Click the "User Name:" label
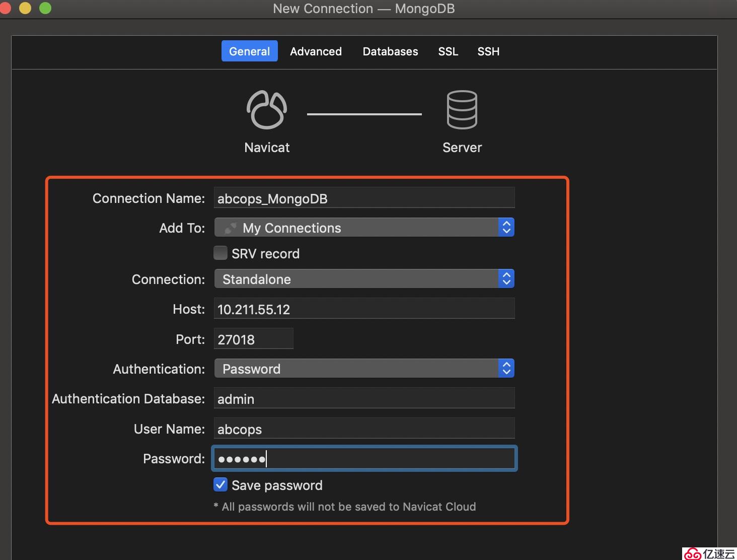The height and width of the screenshot is (560, 737). click(x=169, y=429)
